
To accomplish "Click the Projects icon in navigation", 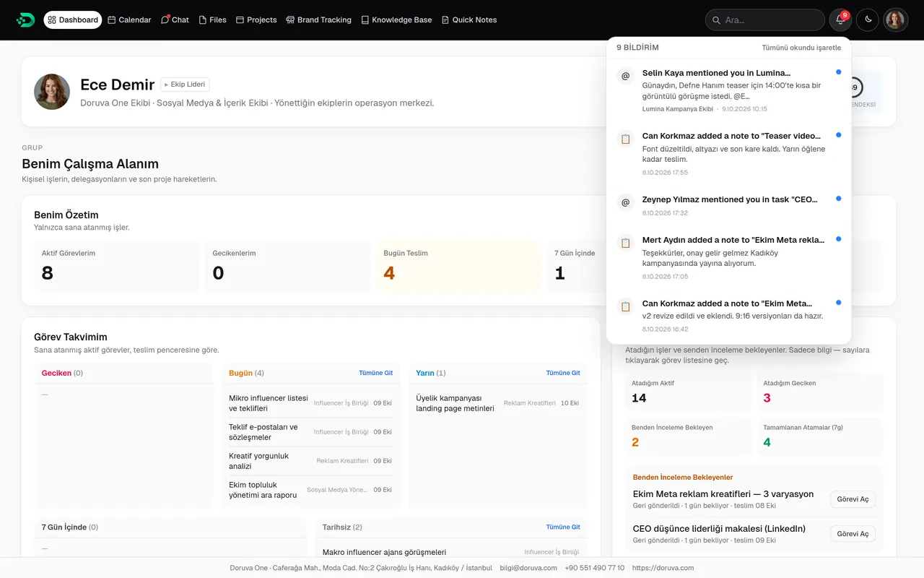I will coord(240,20).
